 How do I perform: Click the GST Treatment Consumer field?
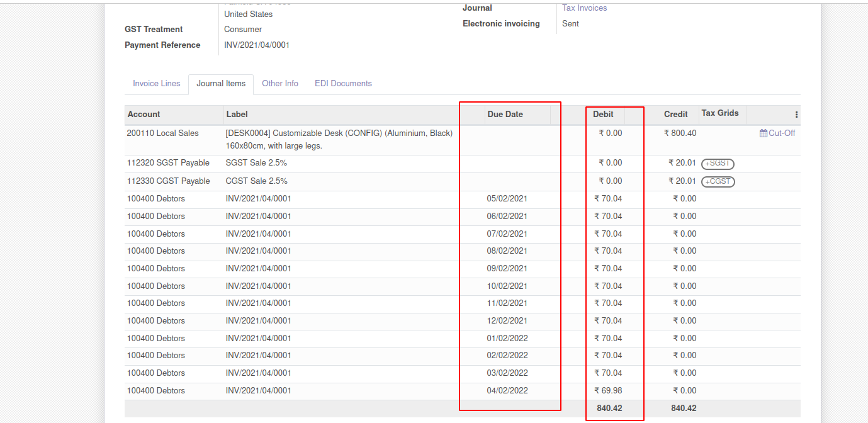[243, 30]
